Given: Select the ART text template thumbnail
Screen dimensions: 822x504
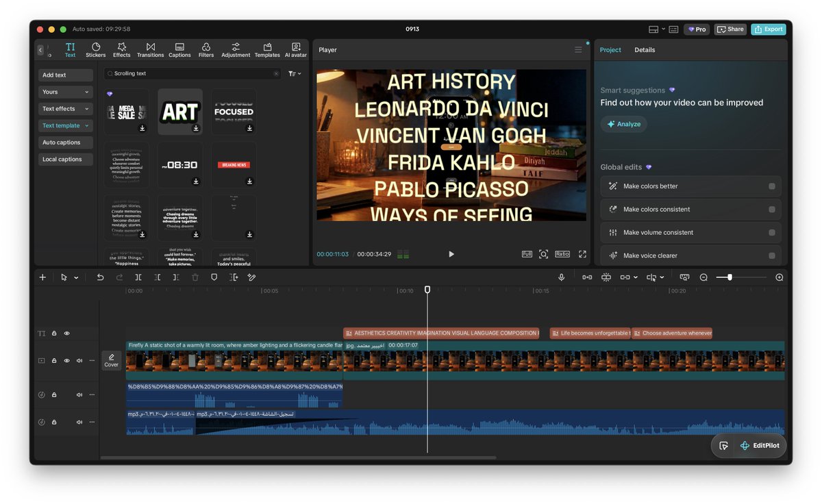Looking at the screenshot, I should (x=180, y=112).
